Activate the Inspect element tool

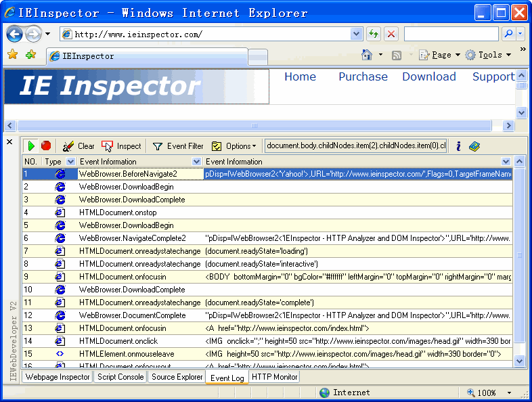(121, 146)
